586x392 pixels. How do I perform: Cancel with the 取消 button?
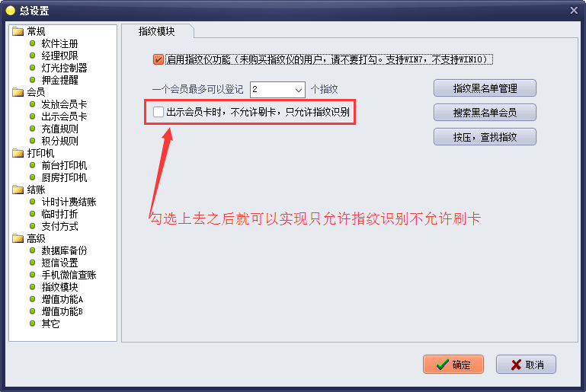coord(526,365)
